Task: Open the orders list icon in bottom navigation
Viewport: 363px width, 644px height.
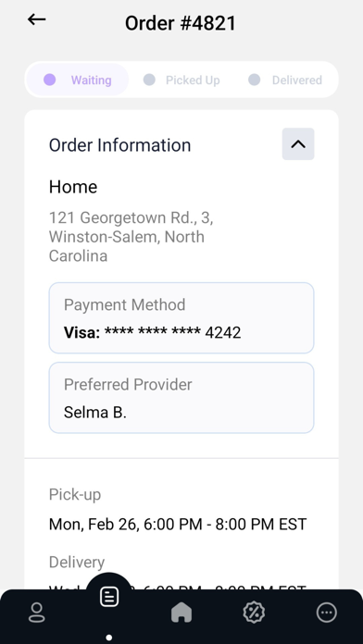Action: 109,597
